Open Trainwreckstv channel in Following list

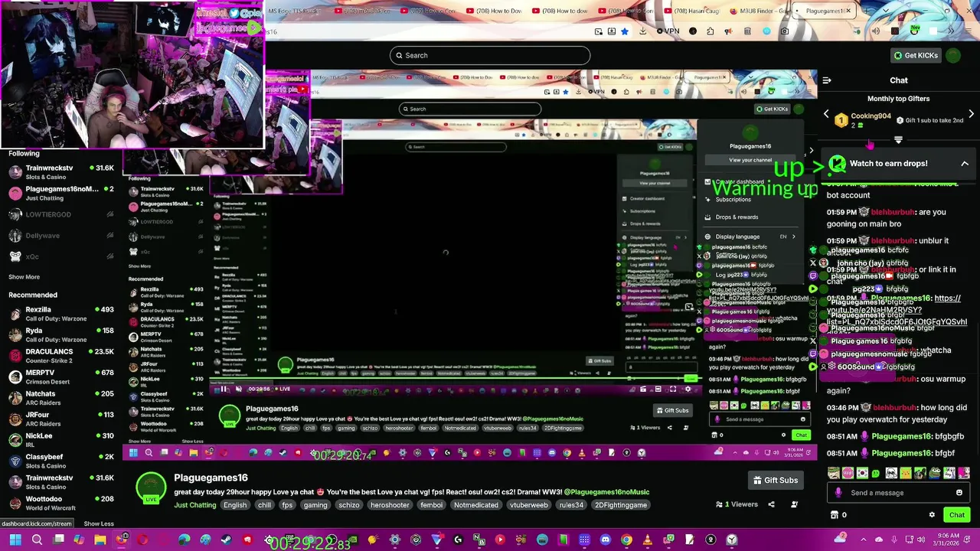point(60,171)
